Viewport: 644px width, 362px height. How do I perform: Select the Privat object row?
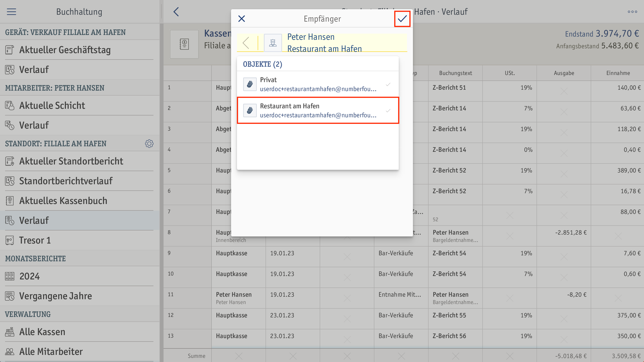tap(318, 84)
